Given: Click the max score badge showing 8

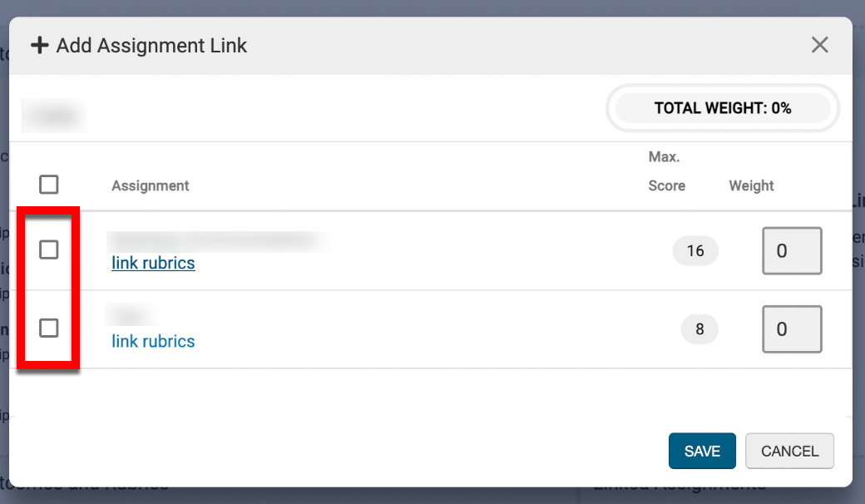Looking at the screenshot, I should (699, 329).
